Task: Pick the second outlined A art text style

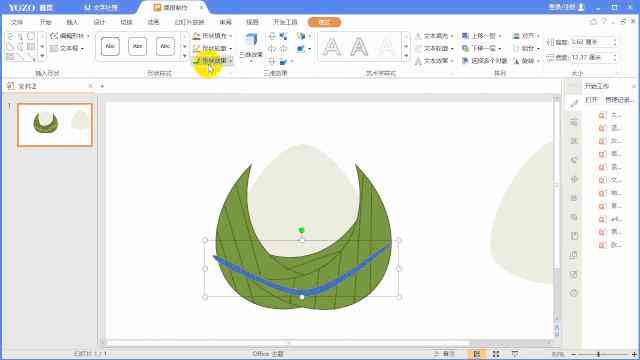Action: pos(359,47)
